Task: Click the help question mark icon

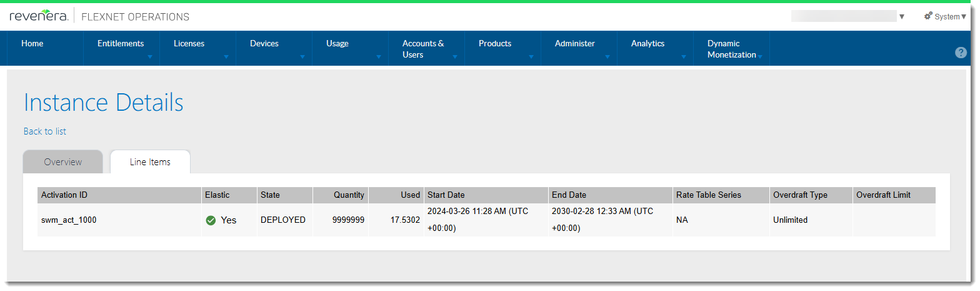Action: pos(961,53)
